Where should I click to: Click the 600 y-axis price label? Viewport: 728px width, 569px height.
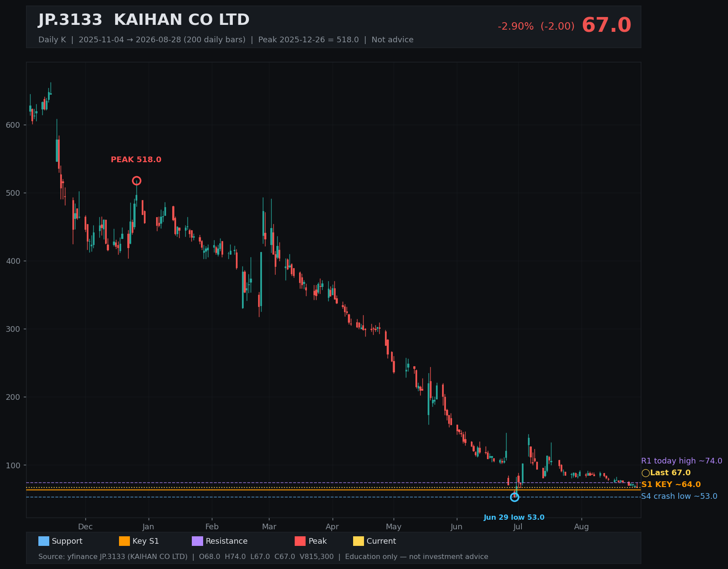[13, 125]
